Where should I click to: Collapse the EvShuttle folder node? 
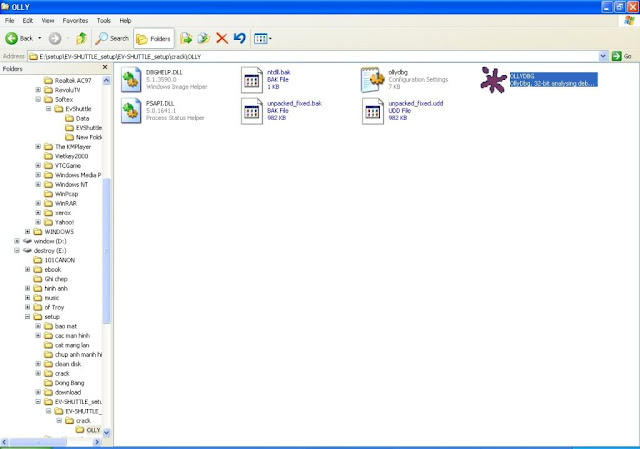(x=49, y=109)
